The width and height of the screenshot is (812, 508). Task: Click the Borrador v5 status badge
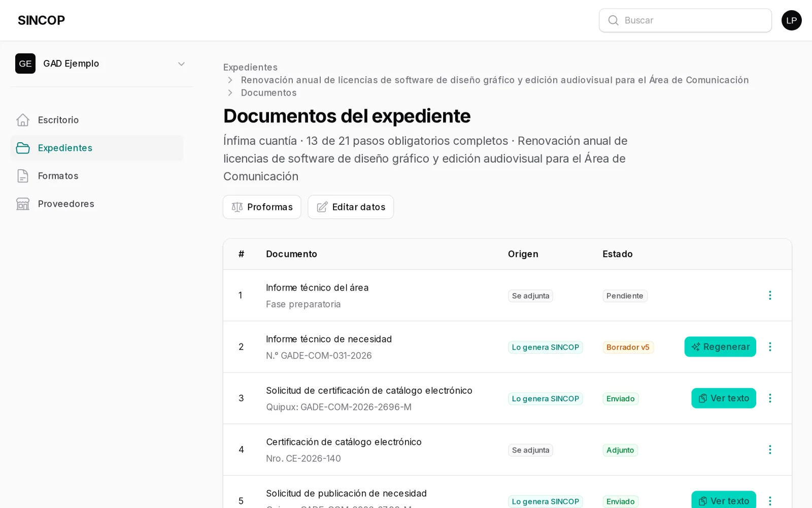628,347
